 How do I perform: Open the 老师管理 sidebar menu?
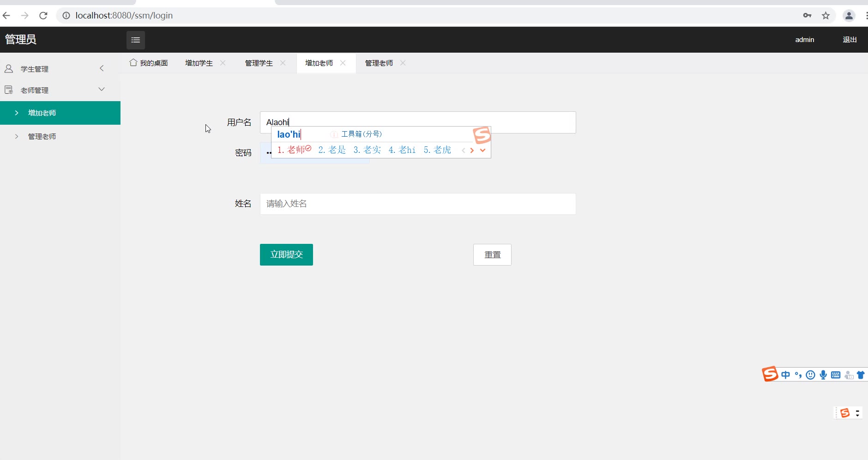click(60, 90)
